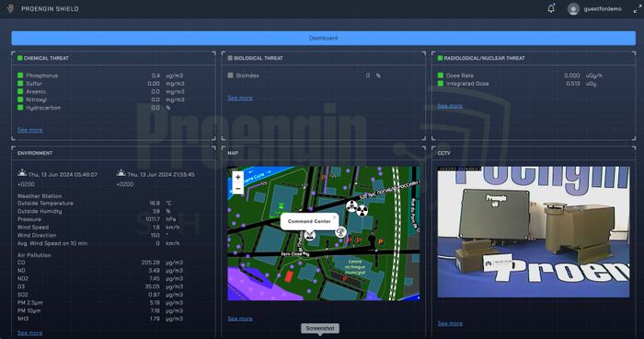644x339 pixels.
Task: Open the notifications bell
Action: (x=551, y=8)
